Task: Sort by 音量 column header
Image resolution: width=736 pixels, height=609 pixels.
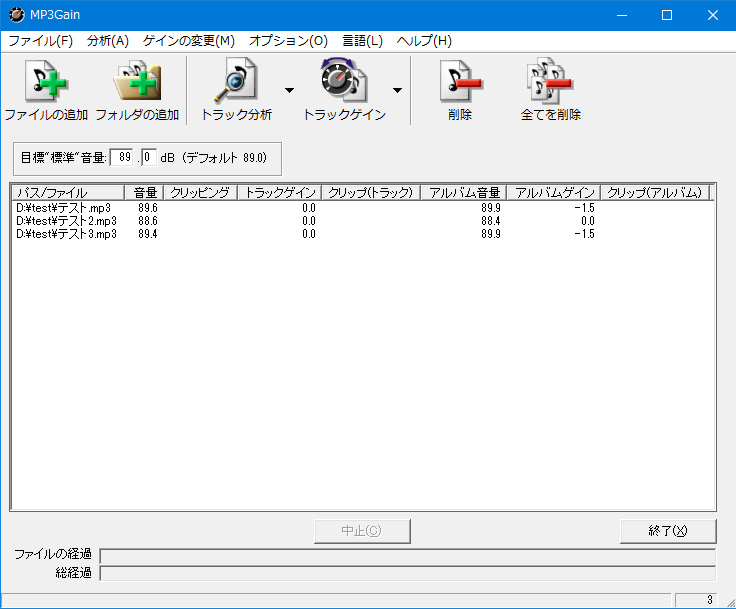Action: 144,193
